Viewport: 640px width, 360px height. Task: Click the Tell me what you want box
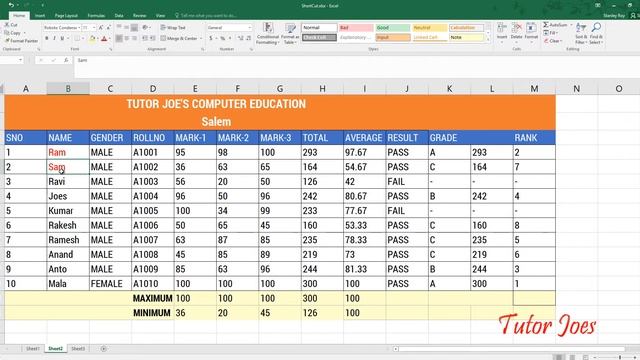click(207, 16)
